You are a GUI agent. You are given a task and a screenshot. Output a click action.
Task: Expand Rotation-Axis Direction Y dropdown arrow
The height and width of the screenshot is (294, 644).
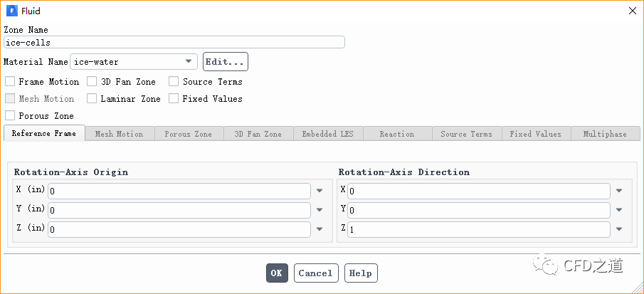click(x=619, y=210)
